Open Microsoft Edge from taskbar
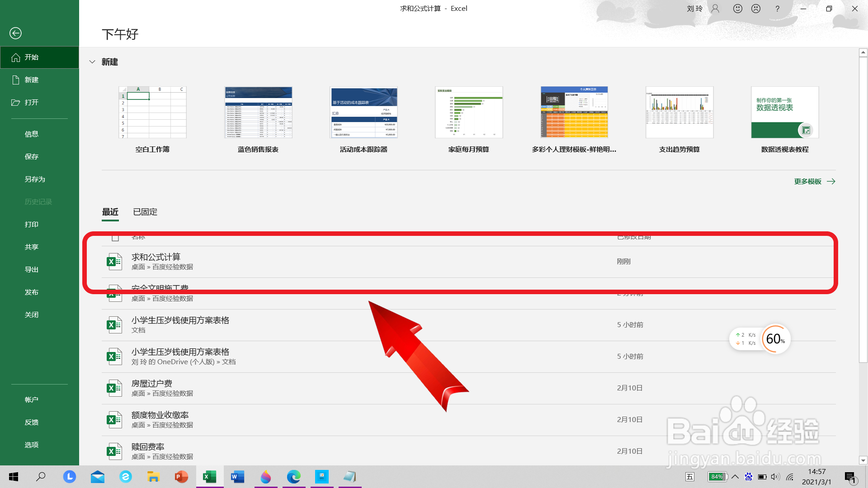 tap(293, 477)
